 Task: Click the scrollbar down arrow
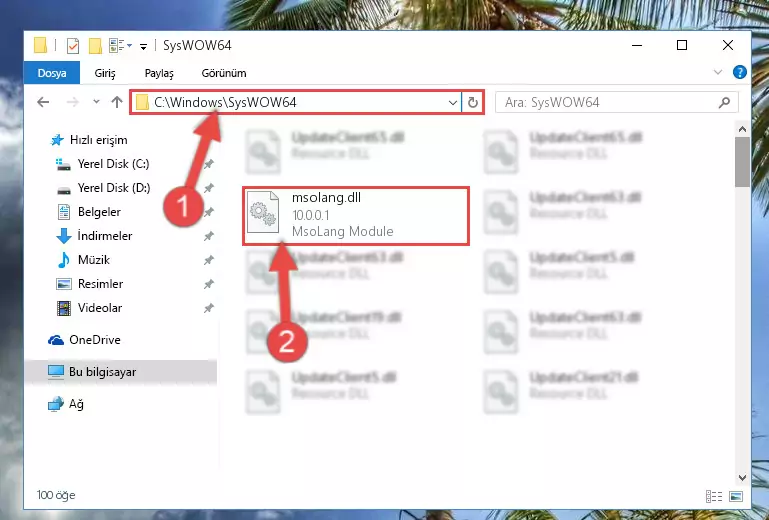click(x=742, y=477)
